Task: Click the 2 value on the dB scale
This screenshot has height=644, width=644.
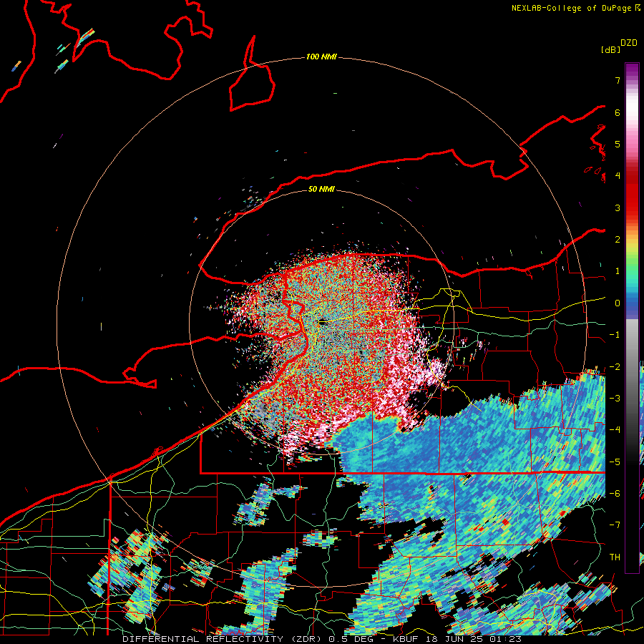Action: click(618, 240)
